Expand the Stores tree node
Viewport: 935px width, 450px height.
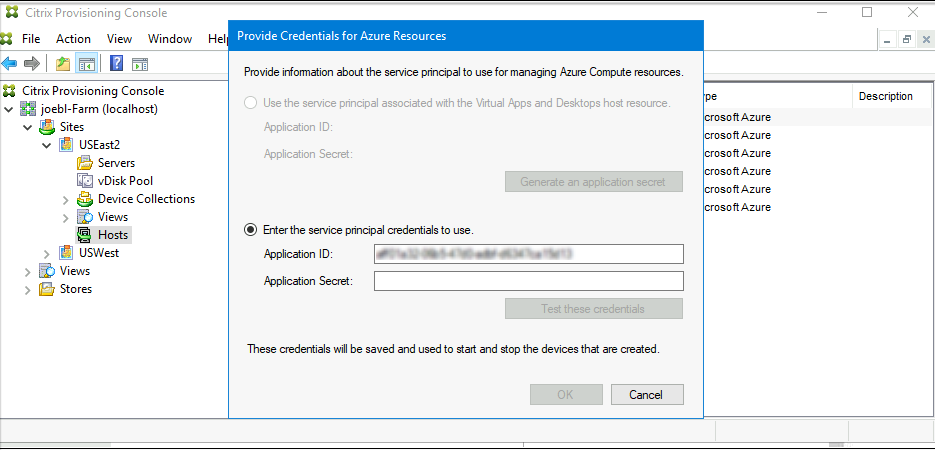(x=27, y=289)
